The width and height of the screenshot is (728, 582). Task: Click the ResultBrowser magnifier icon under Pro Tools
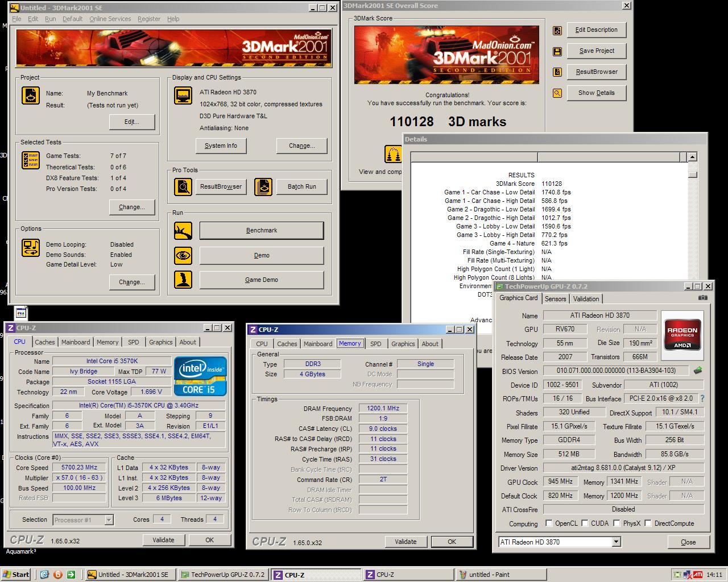click(x=183, y=186)
